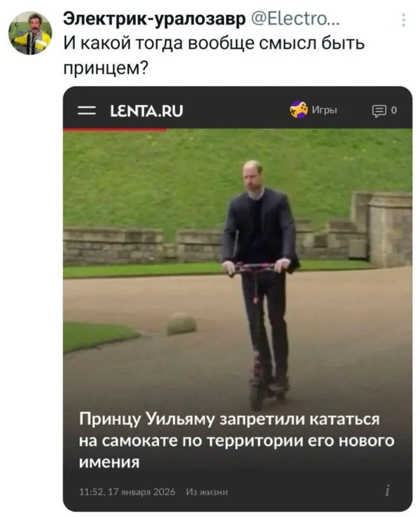Screen dimensions: 420x517
Task: Click the three-dot tweet options icon
Action: coord(404,20)
